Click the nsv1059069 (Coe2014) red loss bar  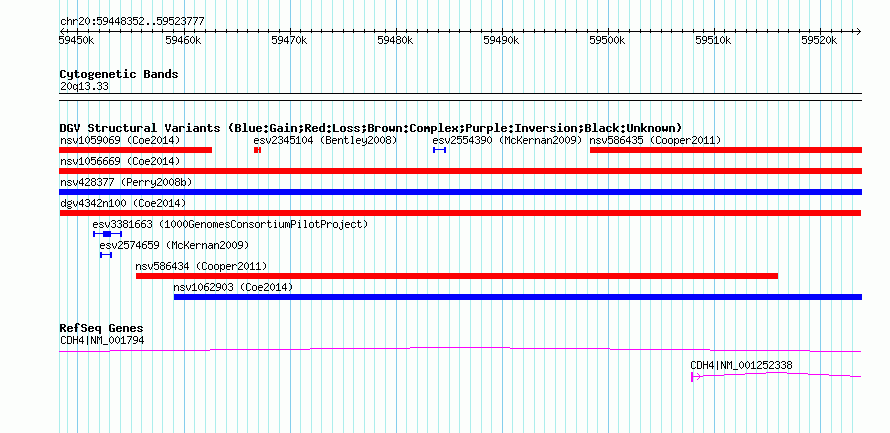point(135,150)
